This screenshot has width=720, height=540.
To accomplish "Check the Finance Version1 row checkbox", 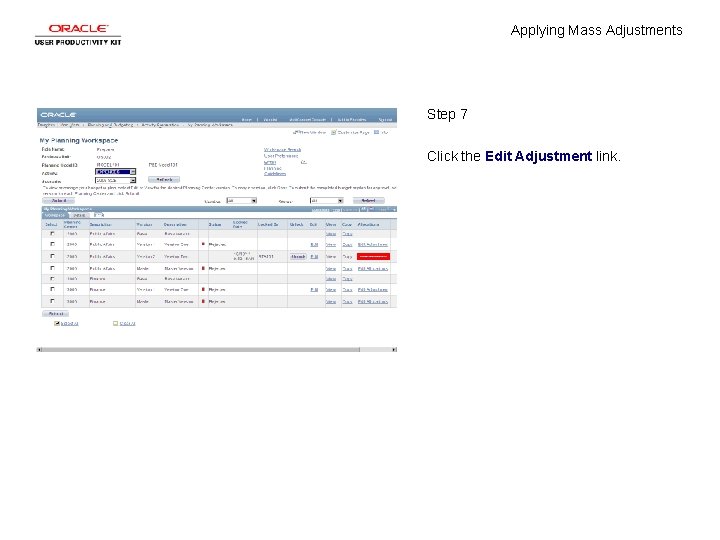I will pyautogui.click(x=52, y=289).
